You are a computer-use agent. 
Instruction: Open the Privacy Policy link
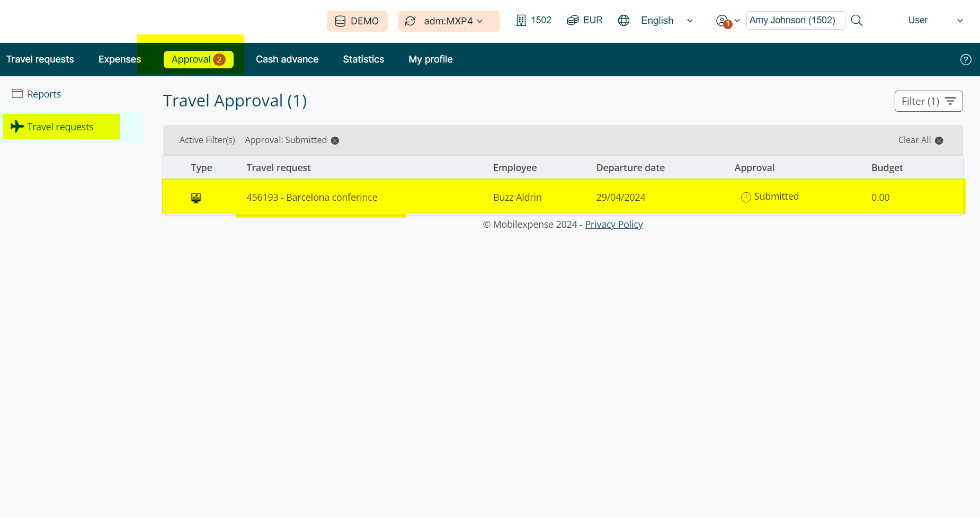click(613, 225)
